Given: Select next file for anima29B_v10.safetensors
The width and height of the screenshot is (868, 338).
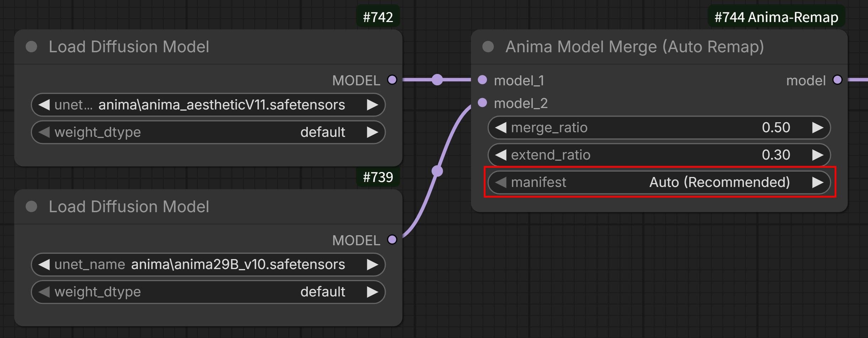Looking at the screenshot, I should point(372,264).
